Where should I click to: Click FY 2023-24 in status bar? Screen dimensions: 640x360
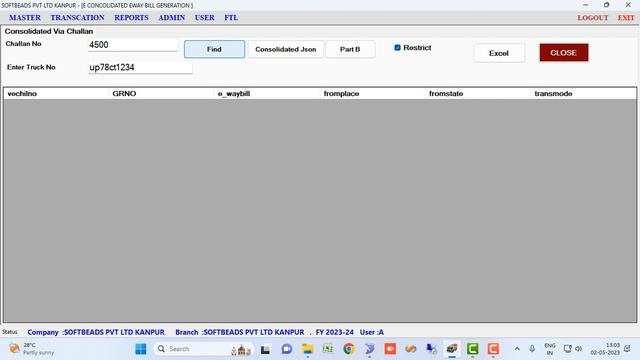click(x=335, y=332)
